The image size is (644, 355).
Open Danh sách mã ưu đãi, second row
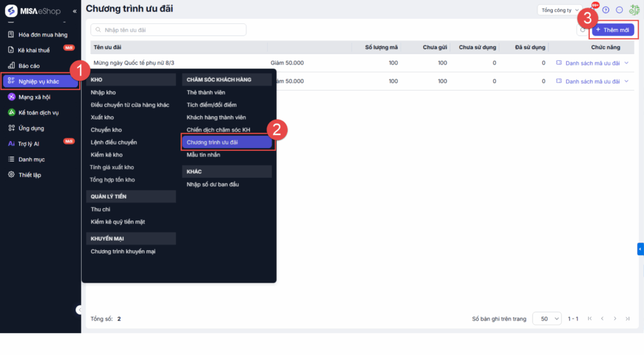tap(592, 82)
